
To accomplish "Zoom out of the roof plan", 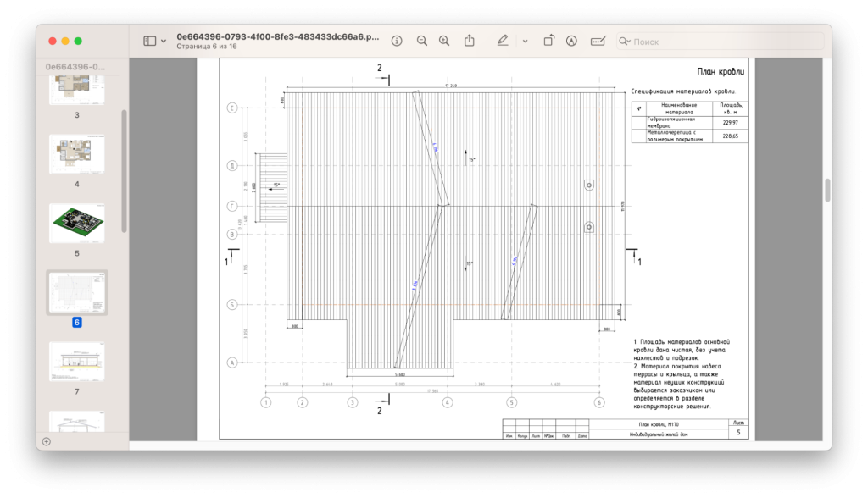I will 421,41.
